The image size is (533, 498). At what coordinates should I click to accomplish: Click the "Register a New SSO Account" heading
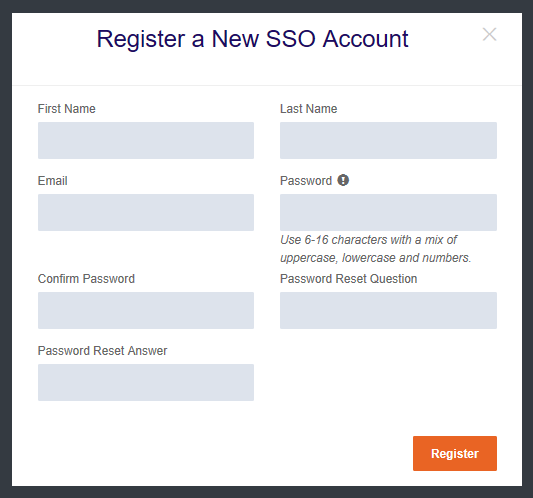(252, 39)
